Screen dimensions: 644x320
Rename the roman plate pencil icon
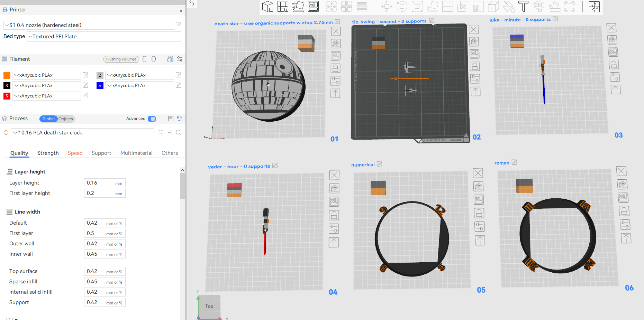(x=514, y=162)
